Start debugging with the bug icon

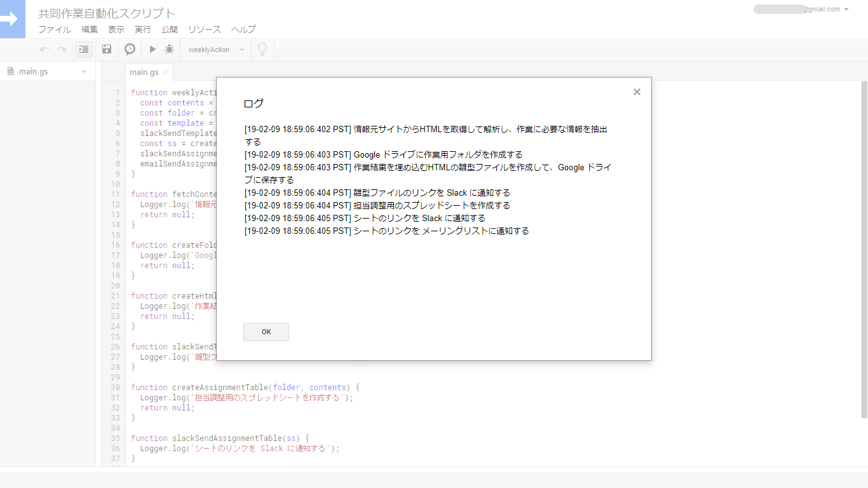click(x=169, y=50)
